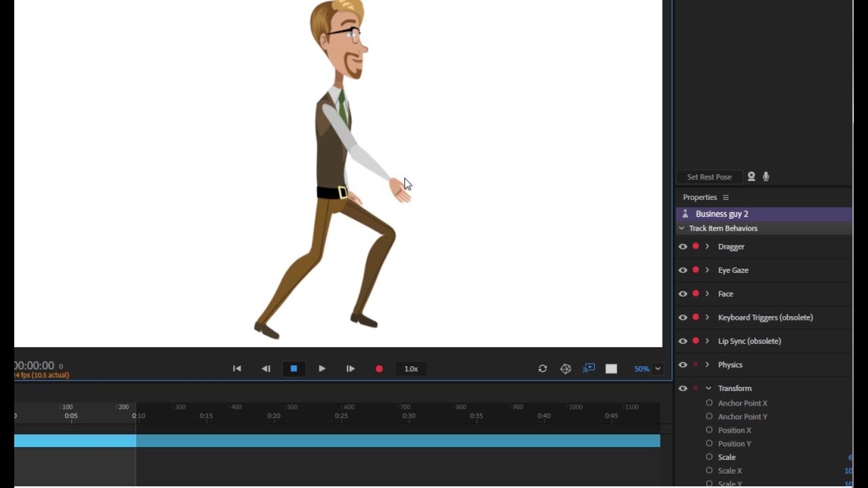Expand the Physics behavior
Image resolution: width=868 pixels, height=488 pixels.
click(707, 365)
